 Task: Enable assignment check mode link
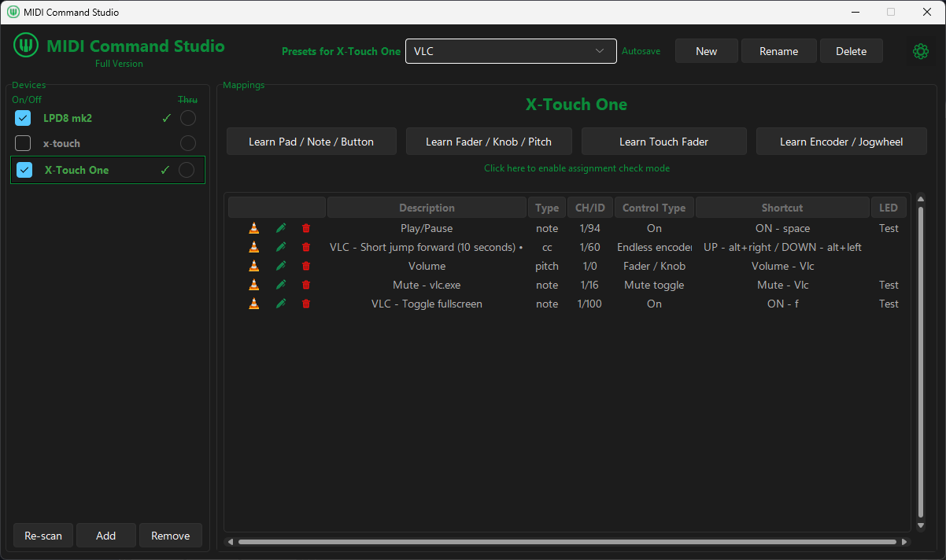pos(577,168)
